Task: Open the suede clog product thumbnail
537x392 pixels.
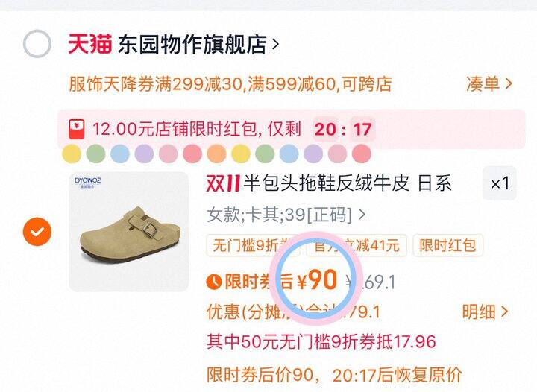Action: pos(129,232)
